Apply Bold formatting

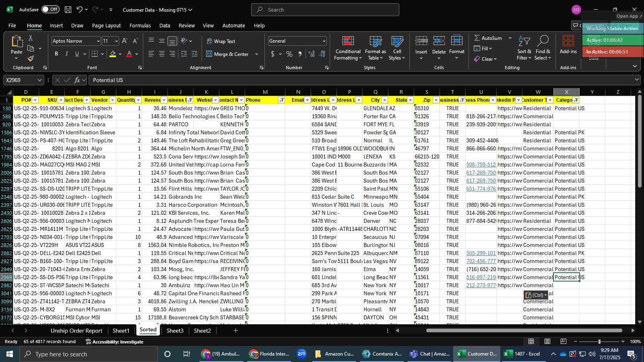click(x=56, y=54)
